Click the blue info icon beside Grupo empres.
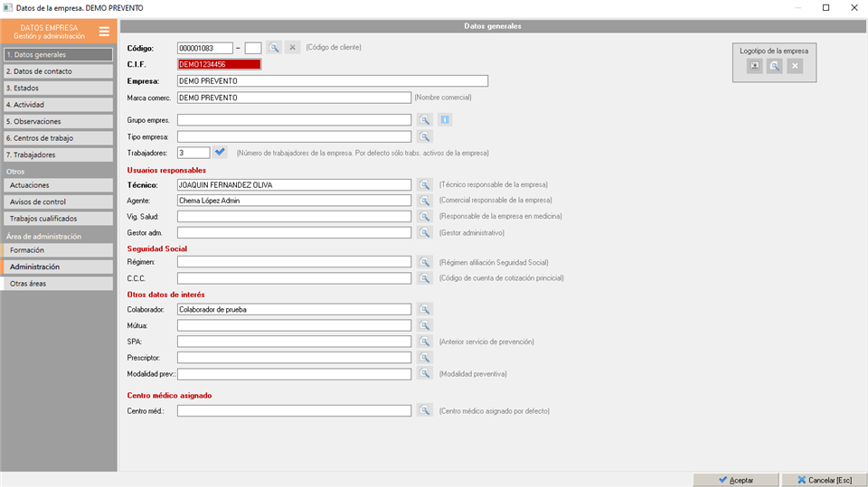 pos(445,120)
